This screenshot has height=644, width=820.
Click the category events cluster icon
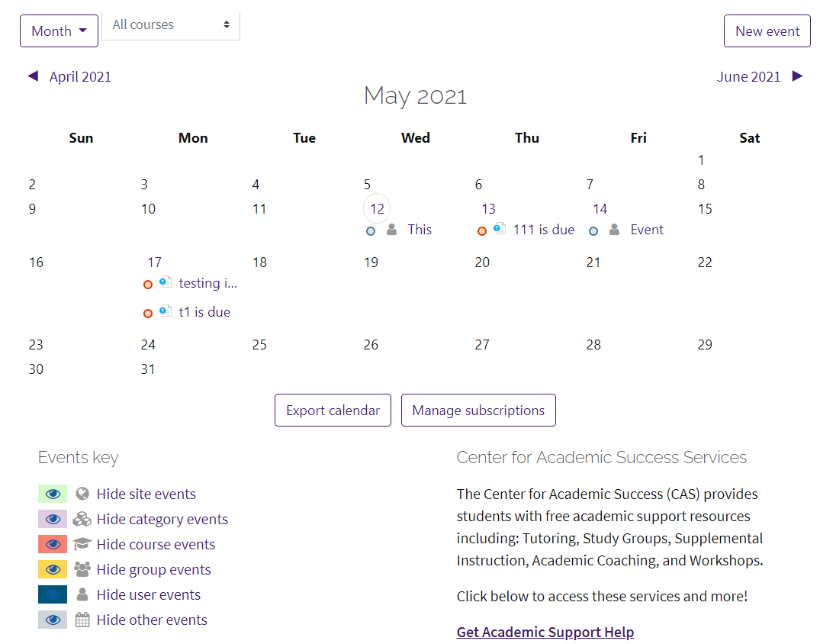point(82,519)
